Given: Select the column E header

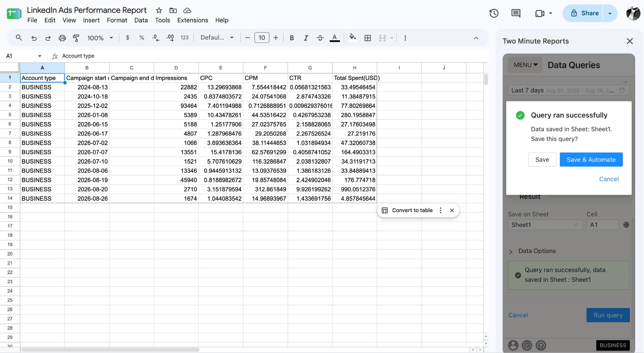Looking at the screenshot, I should pos(221,68).
